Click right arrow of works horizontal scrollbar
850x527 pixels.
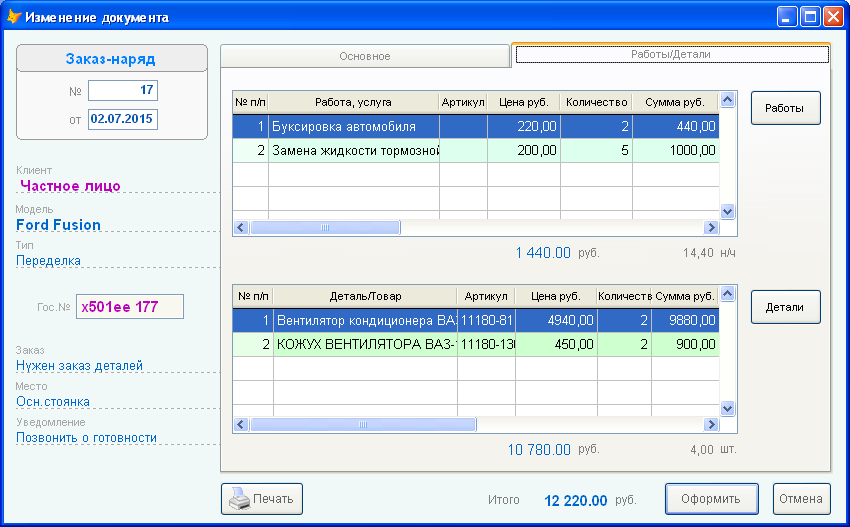click(x=711, y=228)
